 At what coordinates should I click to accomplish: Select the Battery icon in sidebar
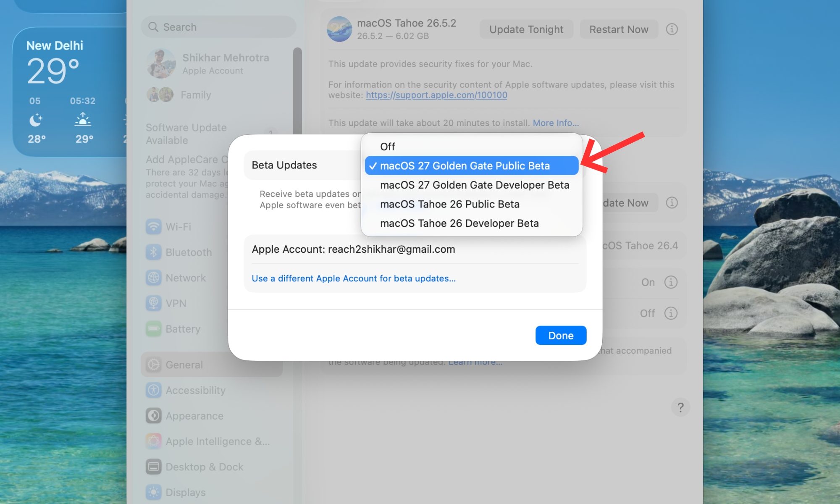tap(154, 329)
